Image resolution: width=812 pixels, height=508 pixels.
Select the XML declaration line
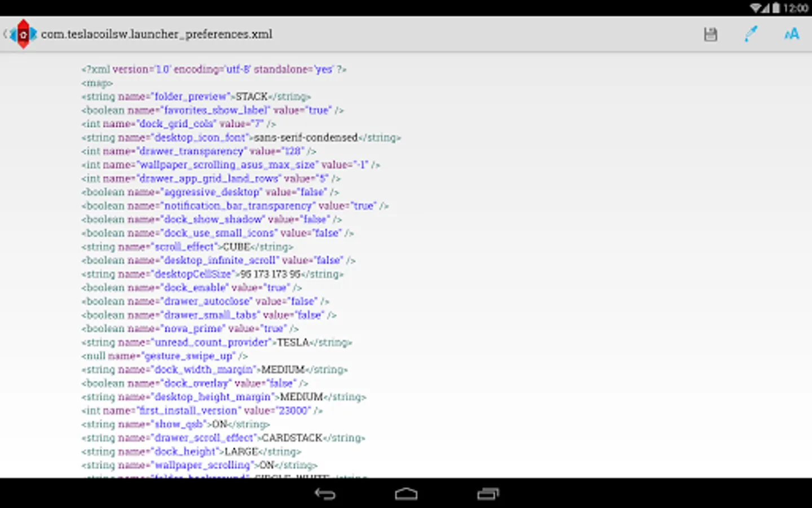click(x=214, y=69)
